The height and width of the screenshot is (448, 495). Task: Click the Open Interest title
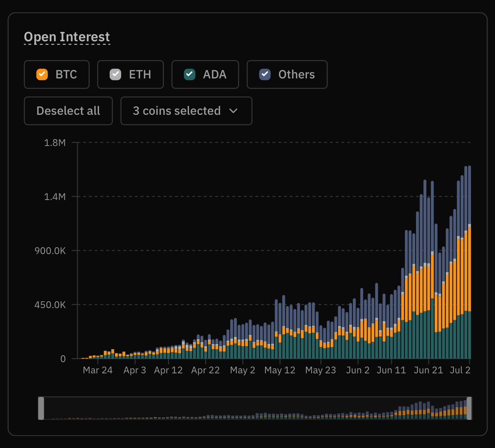coord(67,37)
